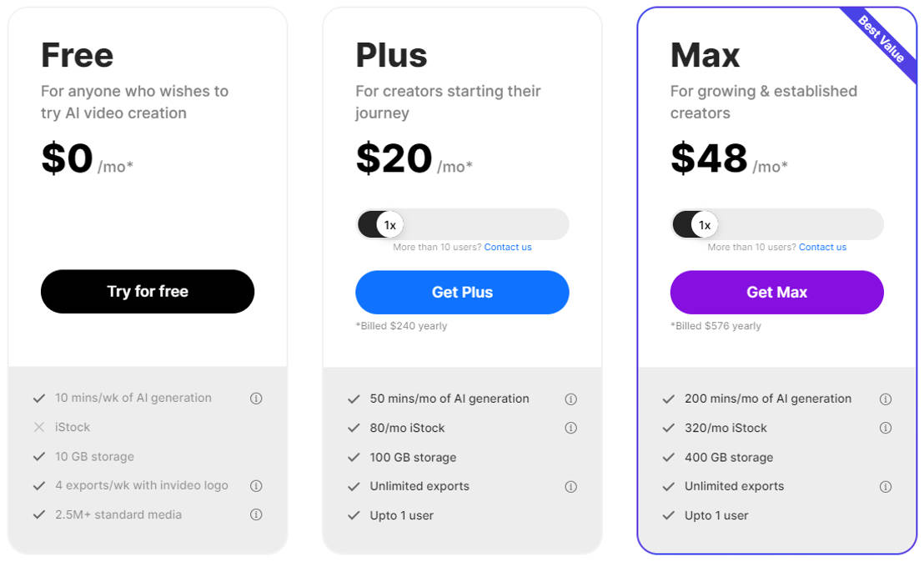Click the Best Value ribbon badge
Image resolution: width=924 pixels, height=562 pixels.
click(883, 40)
